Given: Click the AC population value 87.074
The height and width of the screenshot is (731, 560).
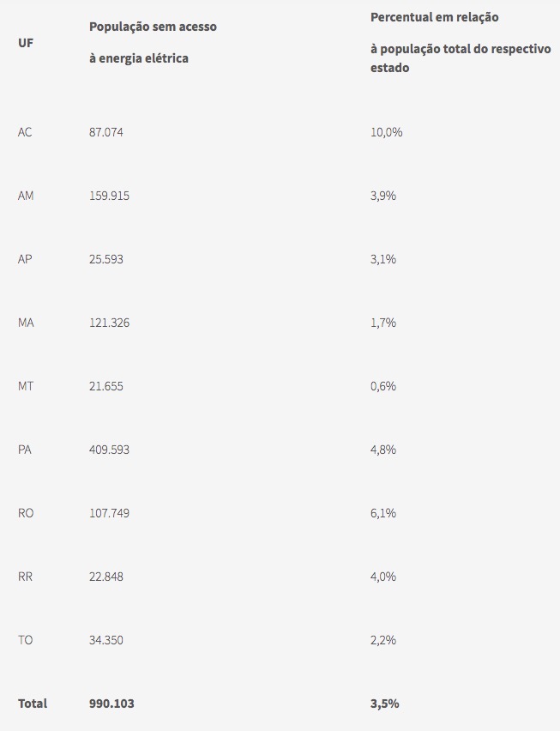Looking at the screenshot, I should pos(106,132).
